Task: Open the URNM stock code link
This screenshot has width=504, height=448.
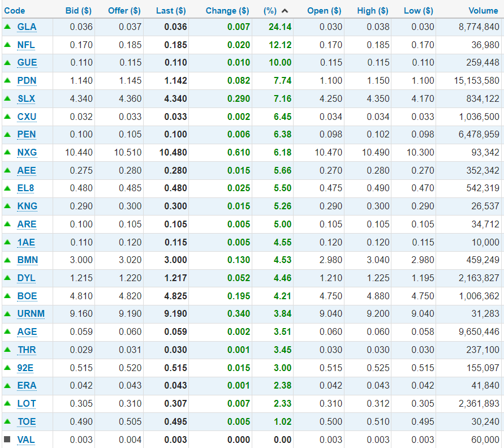Action: [31, 314]
